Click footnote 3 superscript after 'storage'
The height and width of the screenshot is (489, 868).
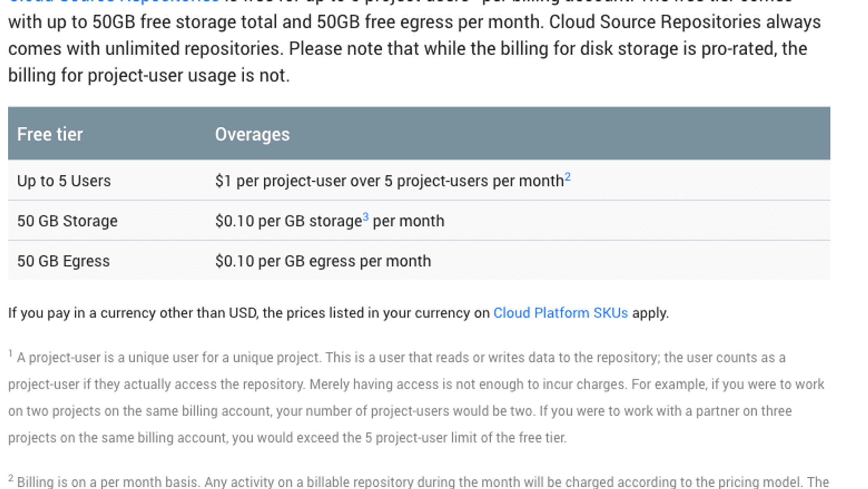pos(365,217)
